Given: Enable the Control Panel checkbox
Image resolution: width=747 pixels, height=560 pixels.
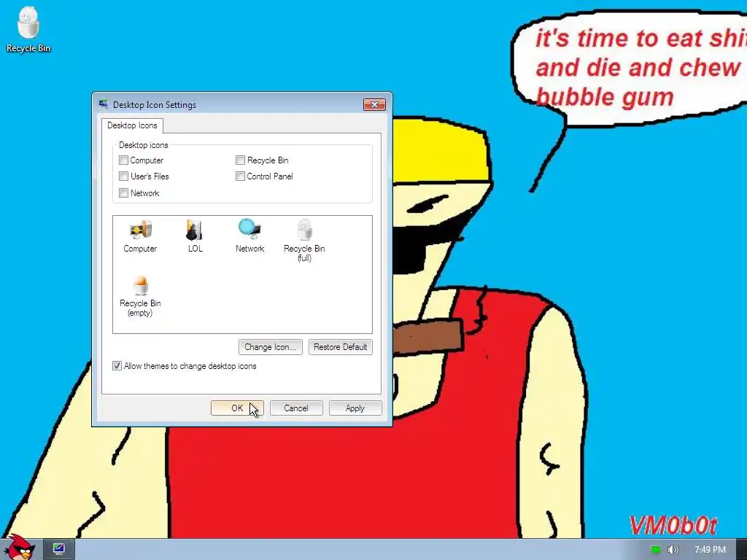Looking at the screenshot, I should 240,176.
